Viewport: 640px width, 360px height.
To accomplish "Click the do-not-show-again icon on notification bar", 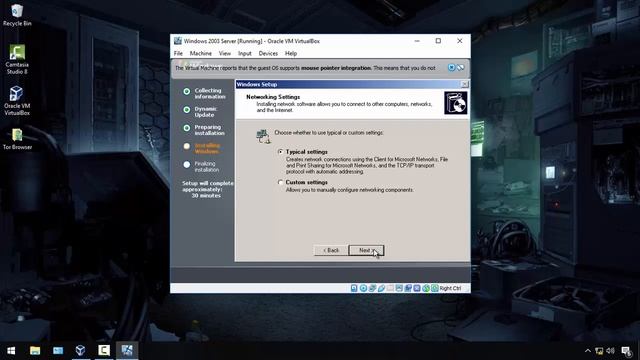I will pyautogui.click(x=460, y=67).
